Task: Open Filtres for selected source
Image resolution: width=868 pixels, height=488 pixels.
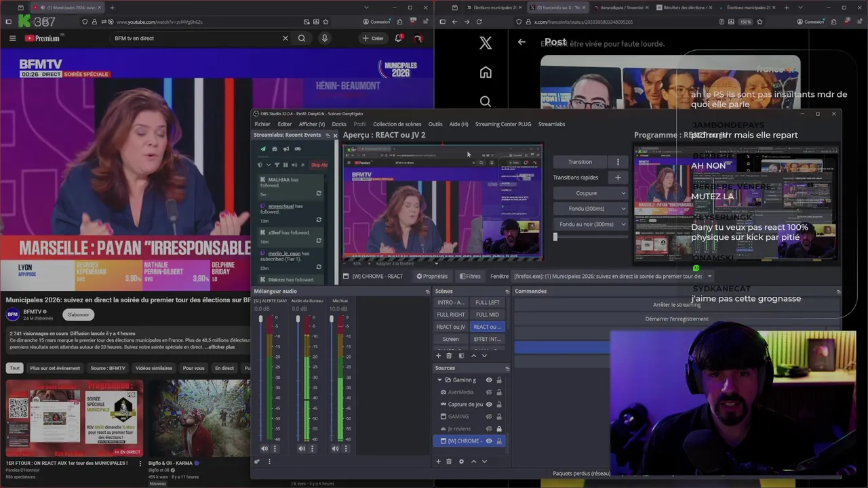Action: click(470, 277)
